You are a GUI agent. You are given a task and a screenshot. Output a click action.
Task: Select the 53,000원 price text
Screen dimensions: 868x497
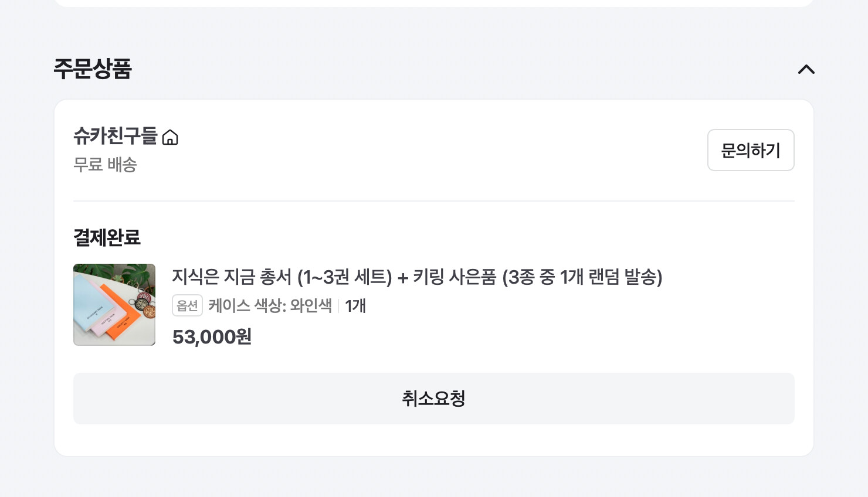click(212, 337)
